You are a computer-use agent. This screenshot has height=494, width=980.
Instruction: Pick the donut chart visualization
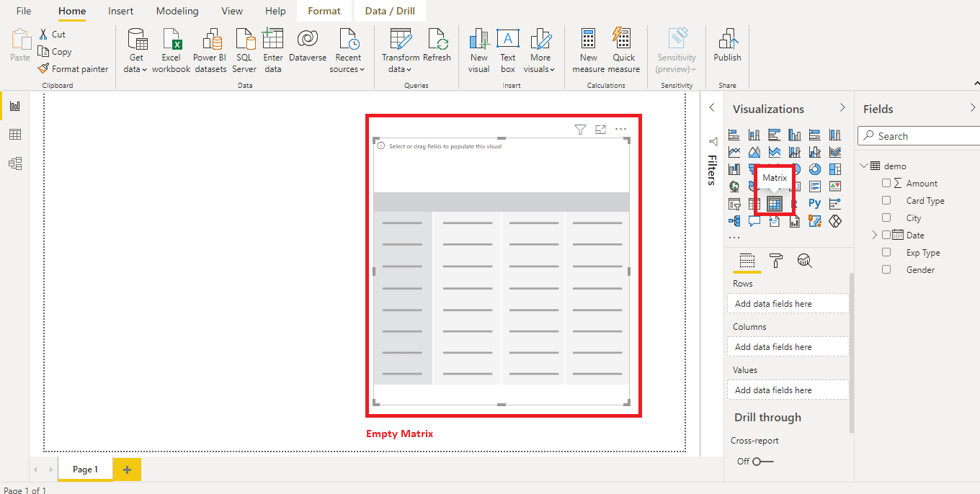pyautogui.click(x=814, y=169)
